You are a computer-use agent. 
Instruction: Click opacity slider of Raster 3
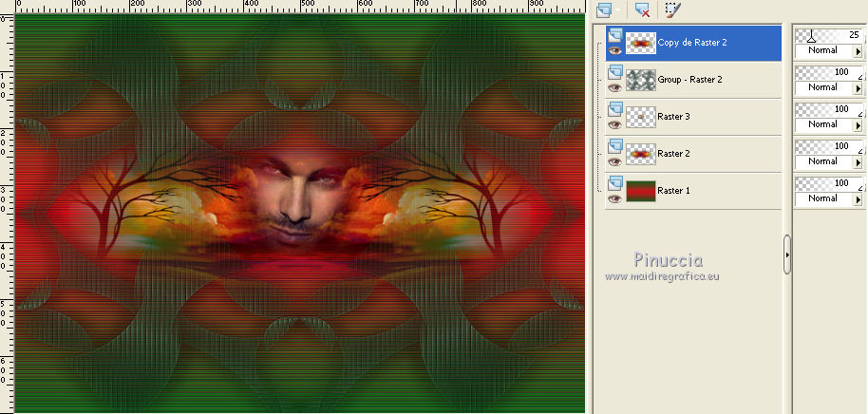(x=829, y=109)
